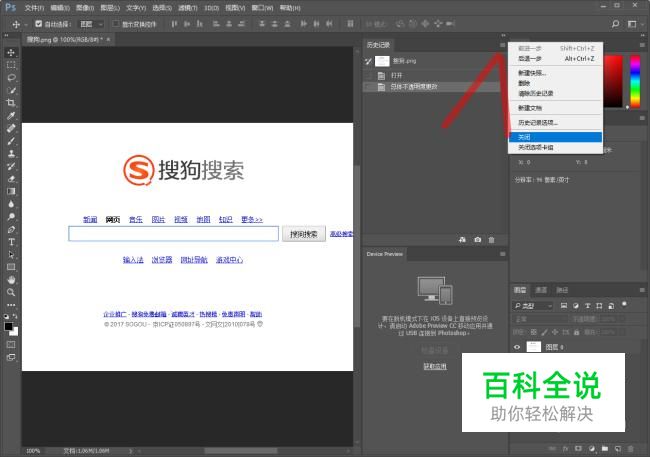Select the Horizontal Type tool

[11, 242]
